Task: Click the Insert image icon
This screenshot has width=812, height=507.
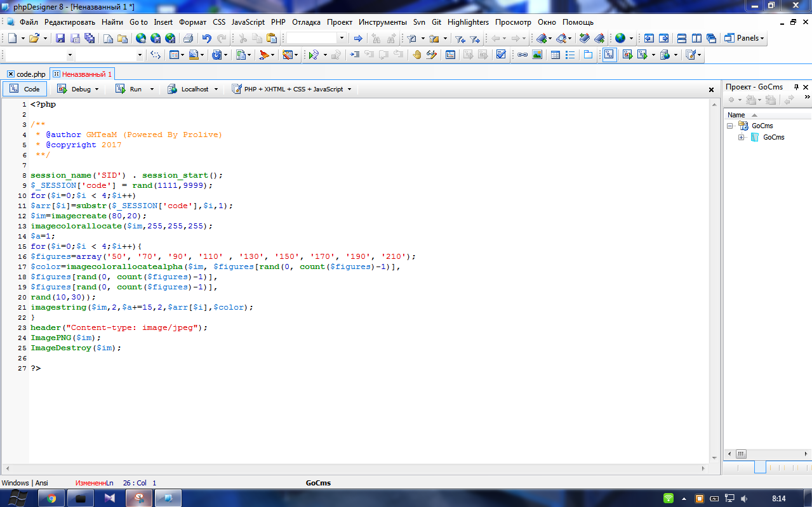Action: [x=537, y=55]
